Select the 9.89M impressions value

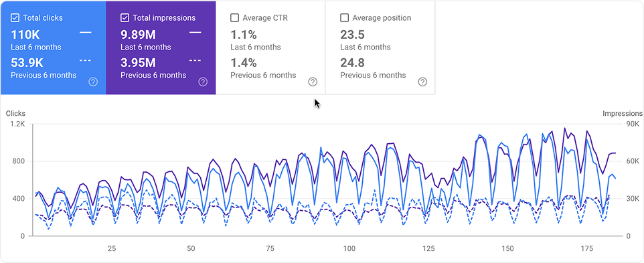(138, 35)
